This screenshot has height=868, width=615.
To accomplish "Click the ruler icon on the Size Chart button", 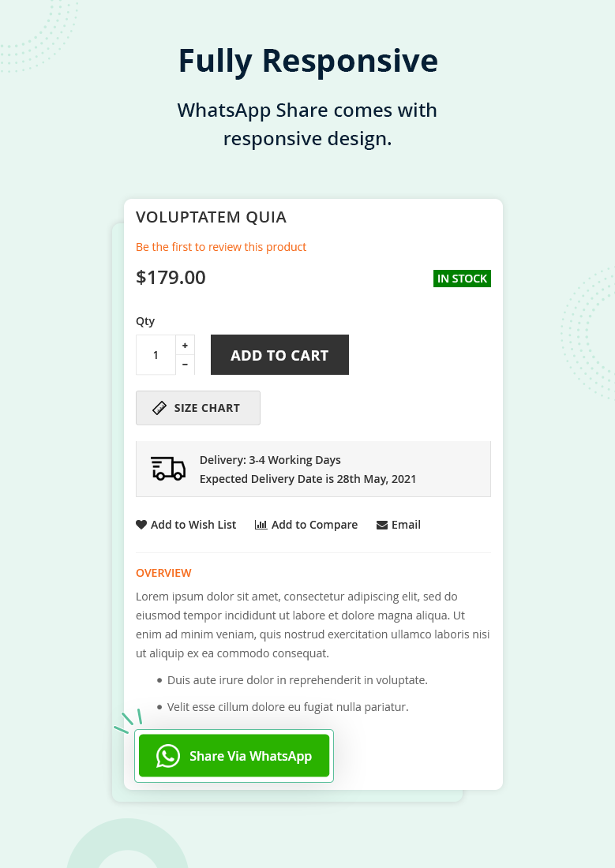I will point(159,408).
